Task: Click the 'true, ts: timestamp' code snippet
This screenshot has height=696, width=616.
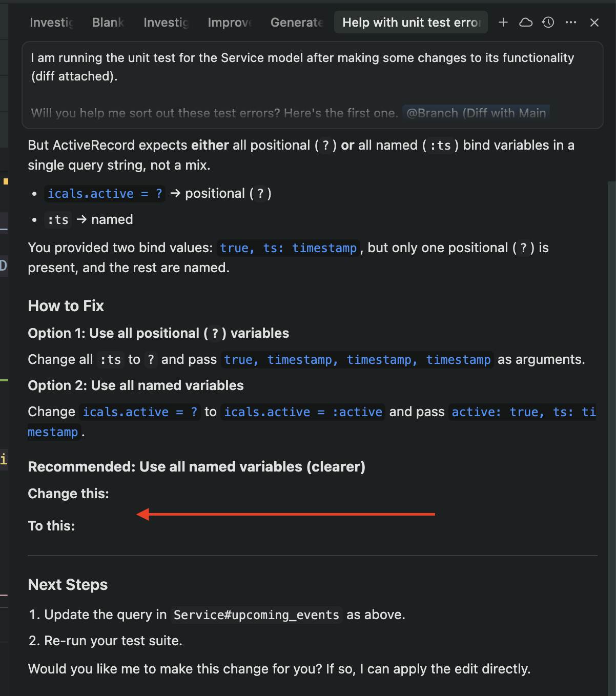Action: [289, 248]
